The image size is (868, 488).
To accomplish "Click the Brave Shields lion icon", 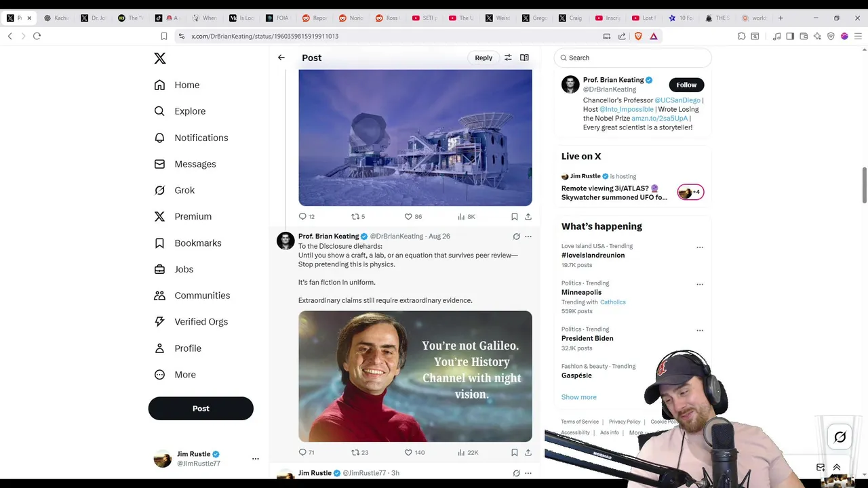I will [x=638, y=36].
